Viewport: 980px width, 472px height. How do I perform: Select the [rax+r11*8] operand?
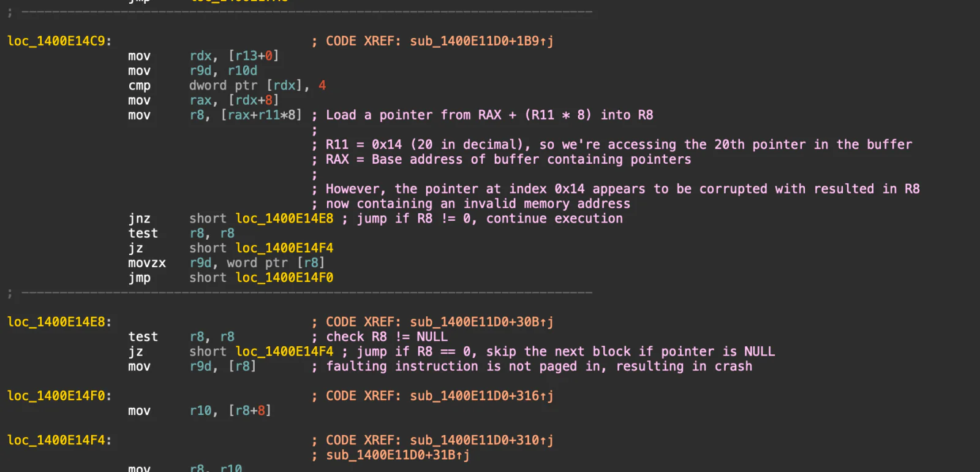click(262, 115)
